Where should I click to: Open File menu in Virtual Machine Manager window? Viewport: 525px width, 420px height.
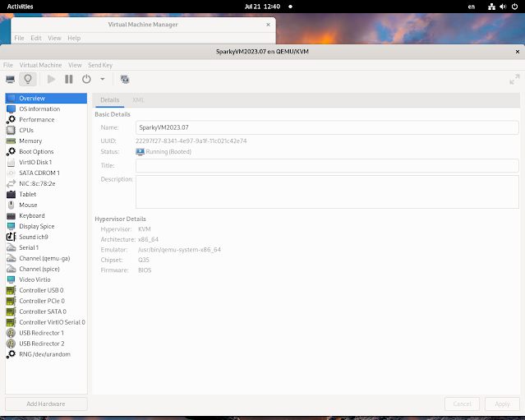[x=19, y=38]
